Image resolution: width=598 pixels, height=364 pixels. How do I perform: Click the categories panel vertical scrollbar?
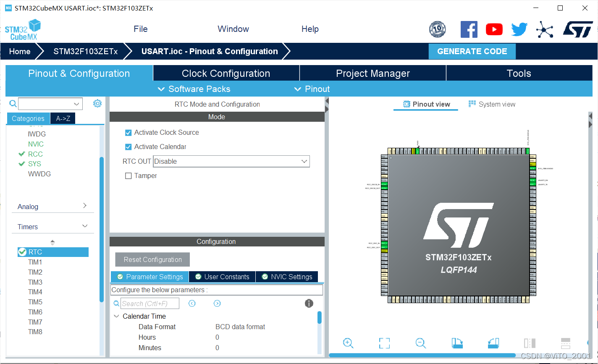coord(102,229)
